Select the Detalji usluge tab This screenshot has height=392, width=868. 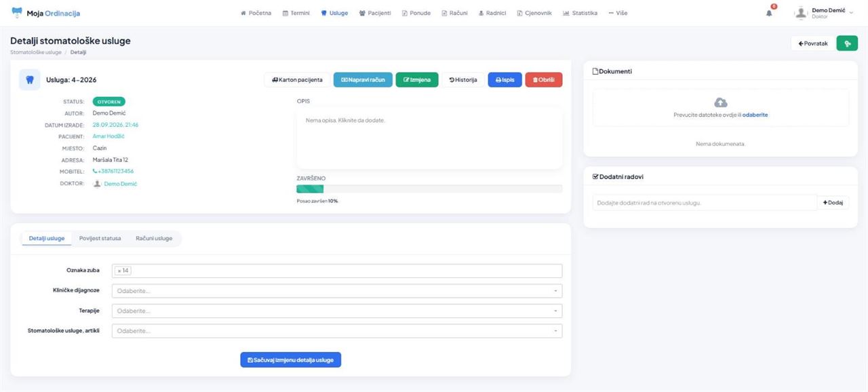(47, 239)
